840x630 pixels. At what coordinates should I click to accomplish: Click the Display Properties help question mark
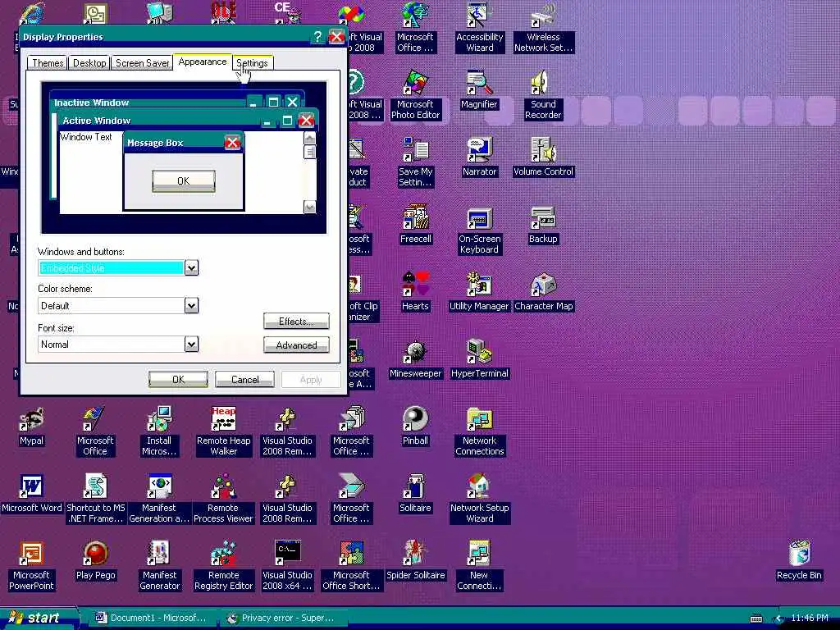pos(317,36)
